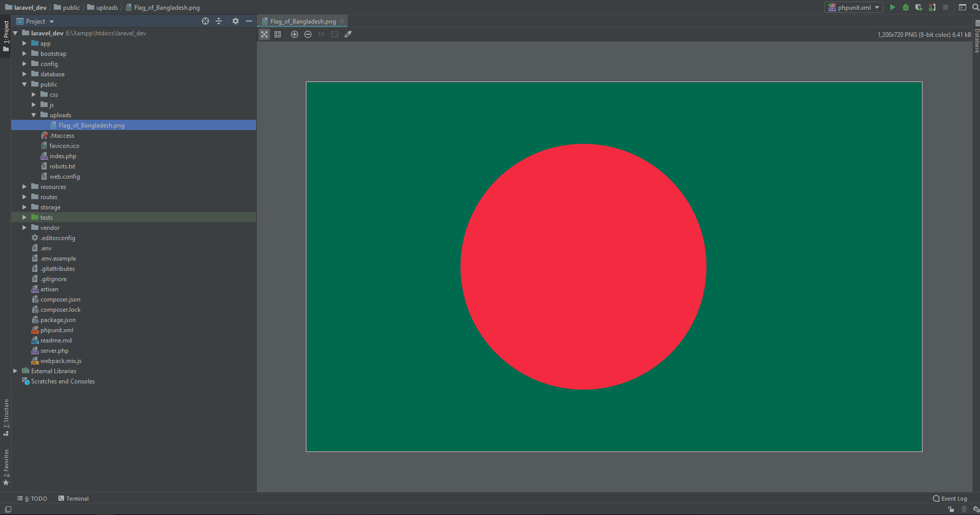
Task: Zoom in on the image
Action: coord(295,34)
